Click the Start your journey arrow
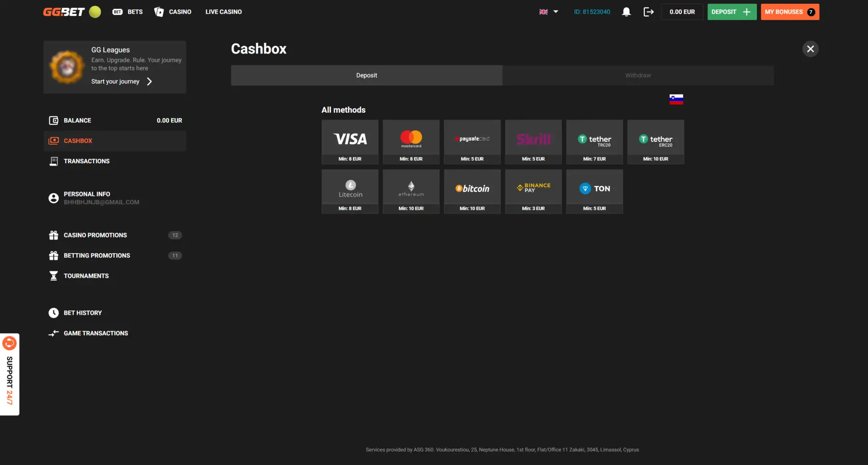868x465 pixels. click(x=149, y=81)
